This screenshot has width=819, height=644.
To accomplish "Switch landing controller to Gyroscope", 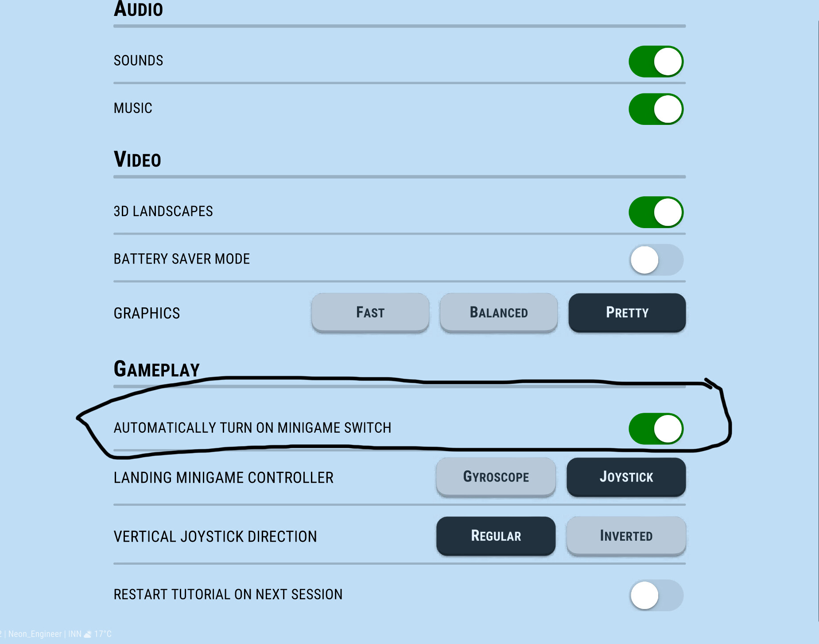I will click(496, 477).
